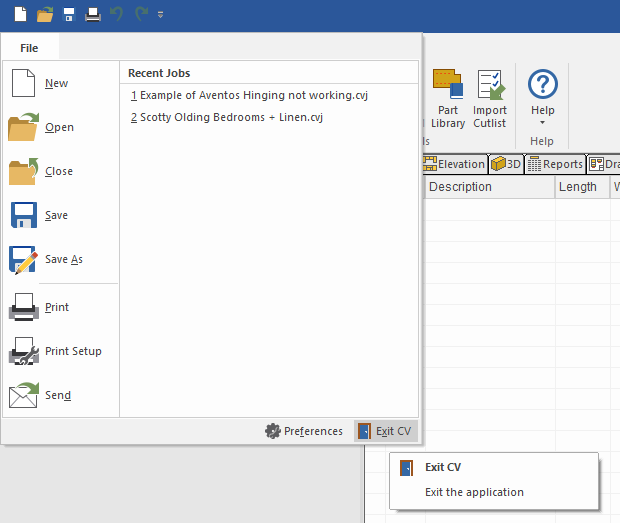Open Print Setup from File menu
This screenshot has height=523, width=620.
[24, 352]
